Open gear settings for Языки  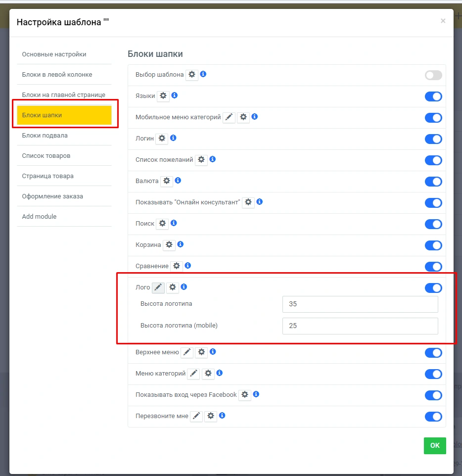(163, 96)
